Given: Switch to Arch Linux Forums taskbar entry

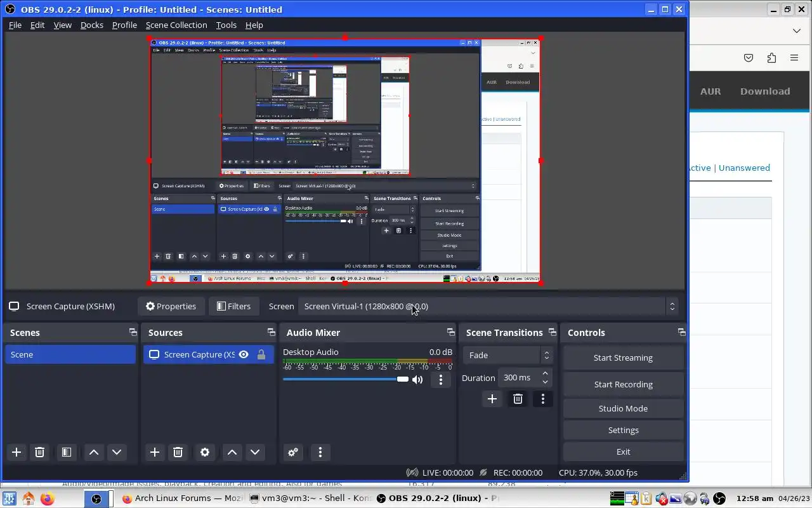Looking at the screenshot, I should pyautogui.click(x=182, y=498).
